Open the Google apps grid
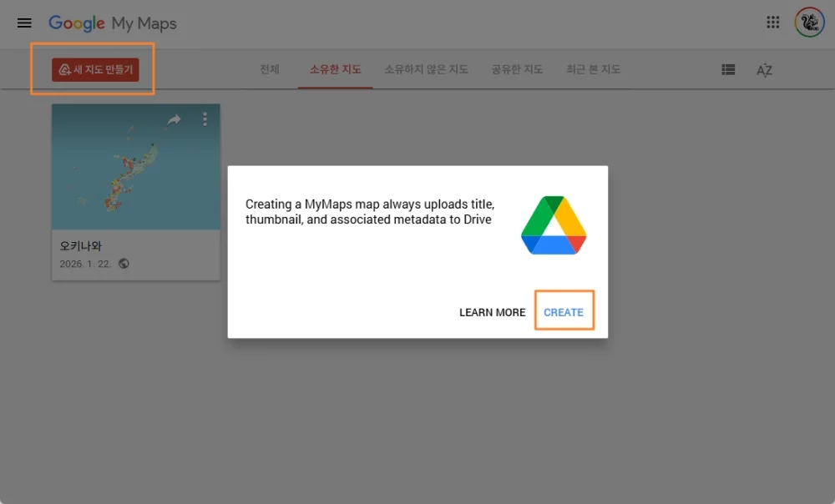The image size is (835, 504). (773, 23)
